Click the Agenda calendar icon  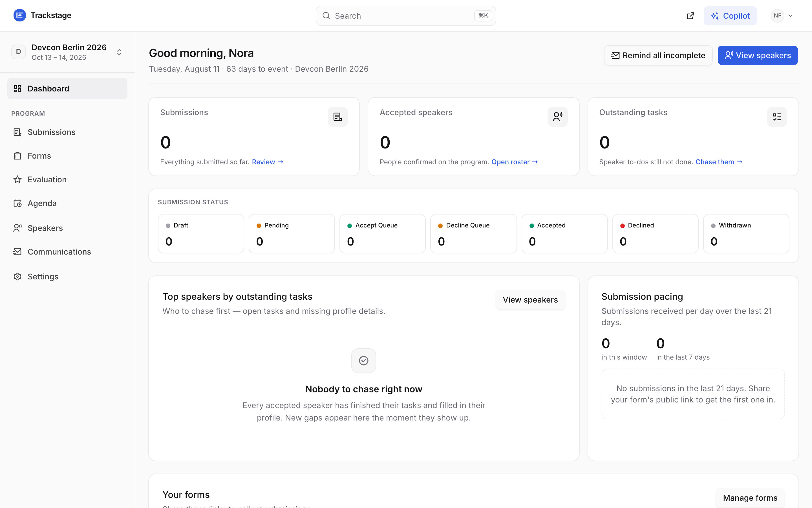coord(17,203)
